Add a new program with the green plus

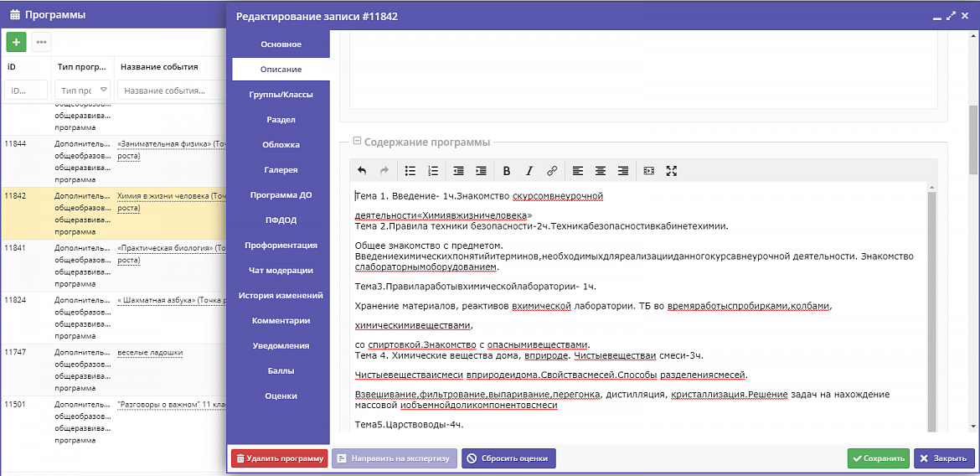coord(16,42)
